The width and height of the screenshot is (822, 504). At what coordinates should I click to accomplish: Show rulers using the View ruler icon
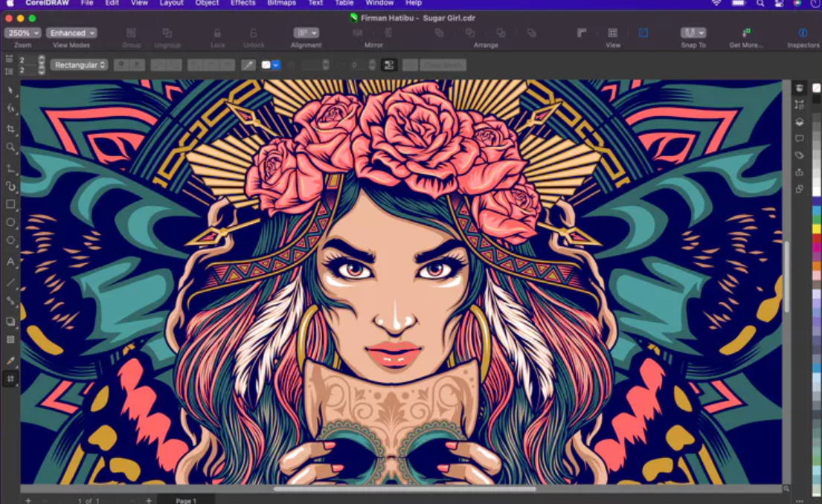point(582,33)
